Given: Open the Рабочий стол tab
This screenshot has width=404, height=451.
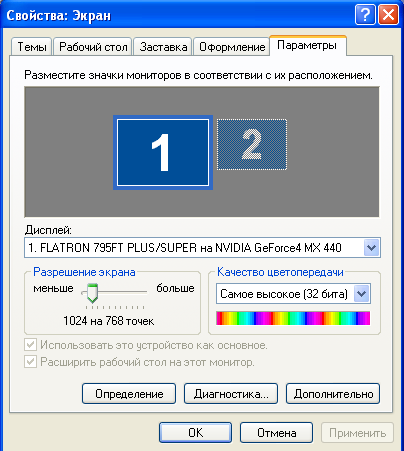Looking at the screenshot, I should [93, 47].
